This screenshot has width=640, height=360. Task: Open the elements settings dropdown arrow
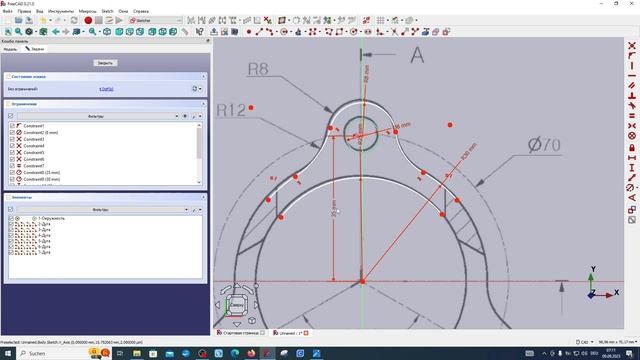point(200,210)
